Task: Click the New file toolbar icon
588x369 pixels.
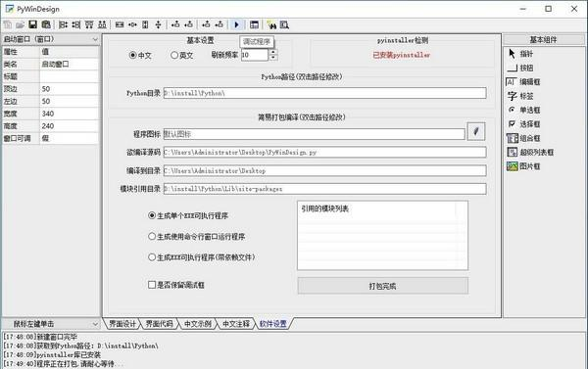Action: [8, 24]
